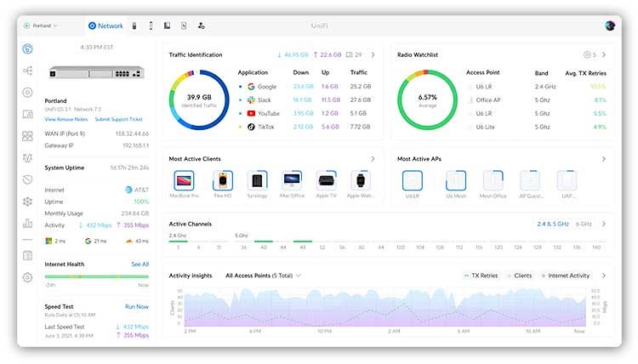Select the MacBook Pro client thumbnail

click(184, 180)
